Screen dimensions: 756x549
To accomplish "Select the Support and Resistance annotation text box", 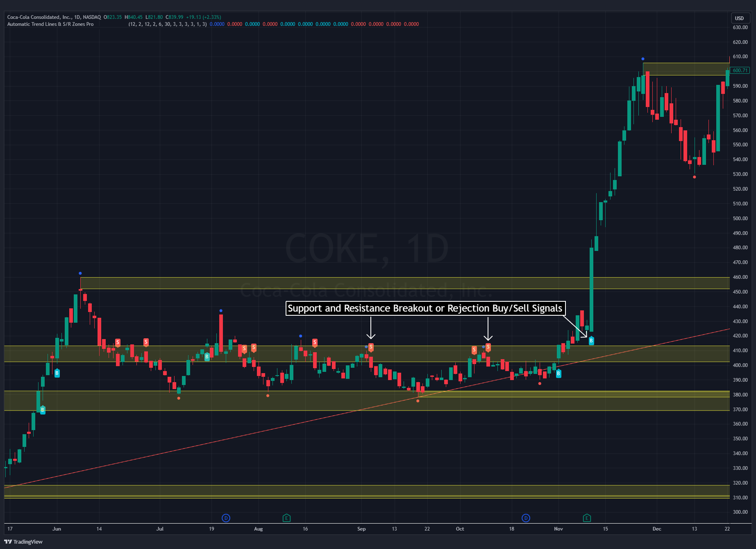I will tap(425, 308).
